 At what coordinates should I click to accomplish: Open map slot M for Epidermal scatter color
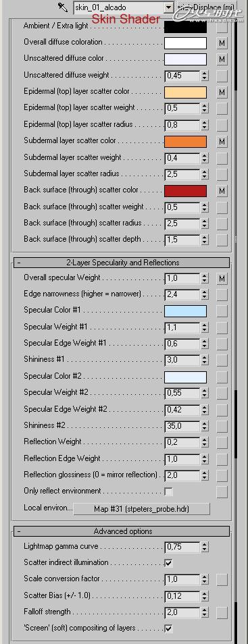tap(222, 92)
